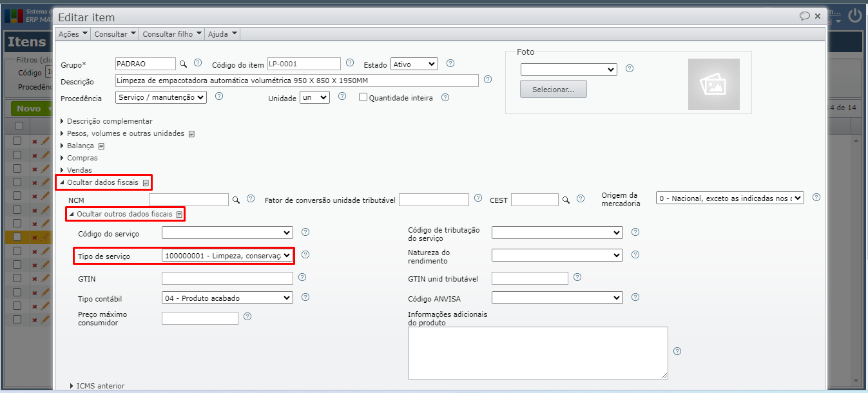
Task: Click the power logout icon
Action: pyautogui.click(x=855, y=15)
